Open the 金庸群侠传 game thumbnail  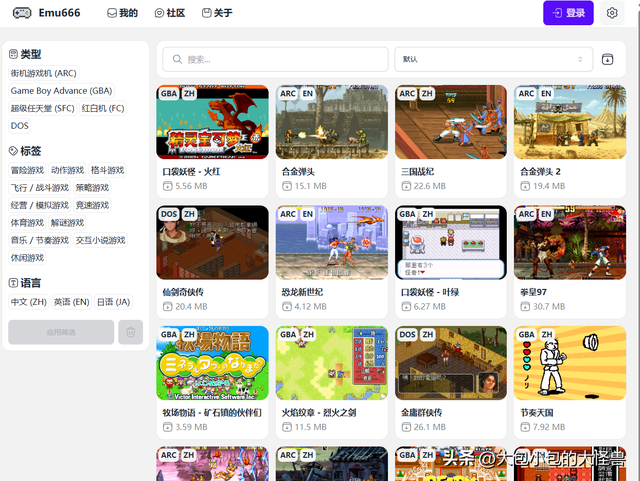click(x=451, y=363)
